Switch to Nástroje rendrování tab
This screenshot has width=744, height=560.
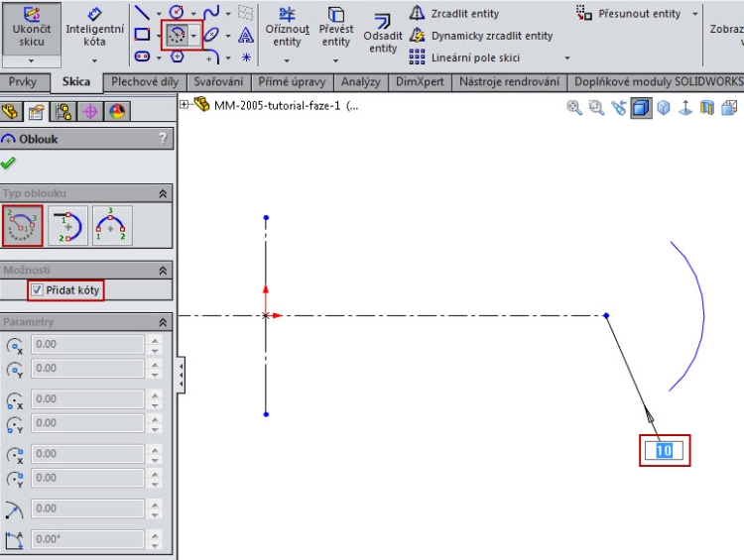pyautogui.click(x=509, y=82)
